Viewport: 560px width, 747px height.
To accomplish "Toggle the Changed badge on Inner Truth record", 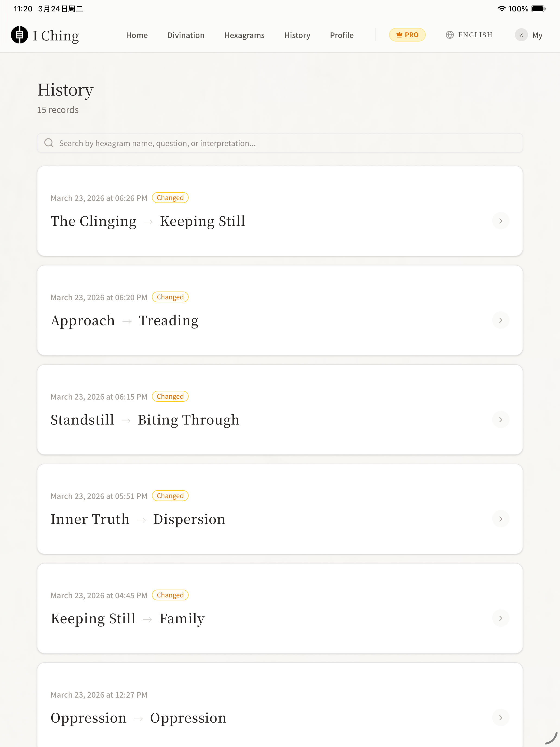I will pos(170,495).
